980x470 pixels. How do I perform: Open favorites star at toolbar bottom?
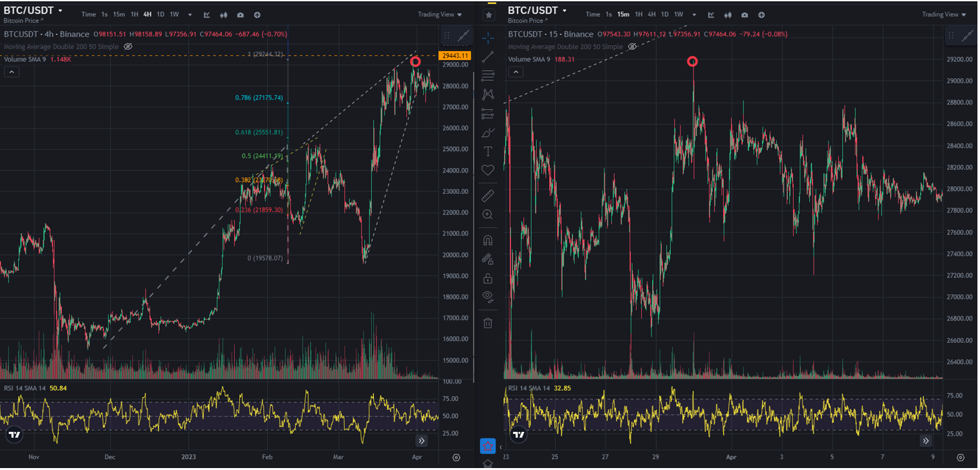[488, 446]
